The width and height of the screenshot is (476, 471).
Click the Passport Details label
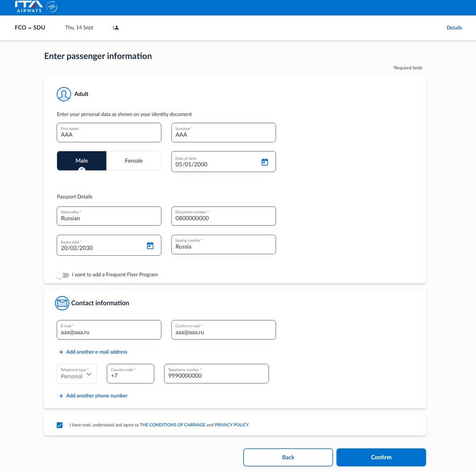[75, 197]
